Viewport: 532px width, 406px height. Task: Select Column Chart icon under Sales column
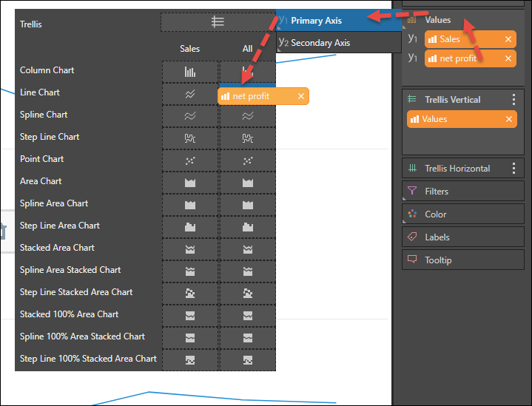pyautogui.click(x=190, y=72)
